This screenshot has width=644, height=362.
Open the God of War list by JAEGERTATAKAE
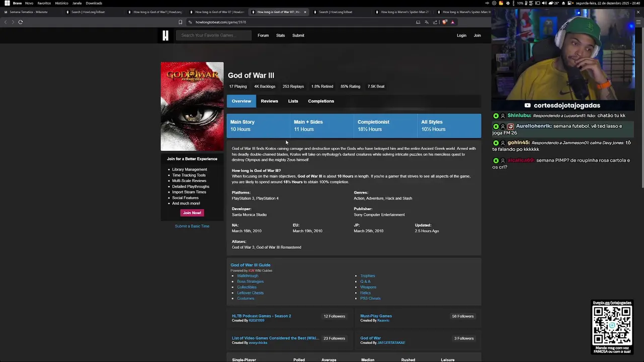tap(370, 338)
